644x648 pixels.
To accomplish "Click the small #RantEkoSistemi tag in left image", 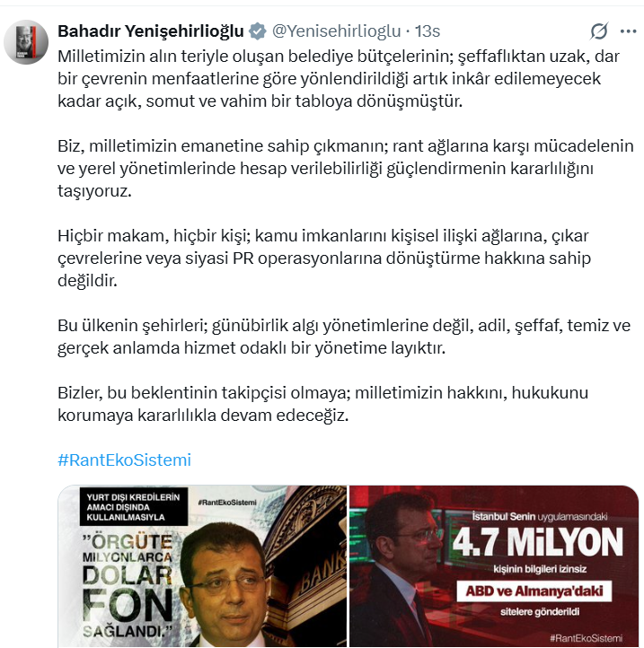I will (x=227, y=503).
